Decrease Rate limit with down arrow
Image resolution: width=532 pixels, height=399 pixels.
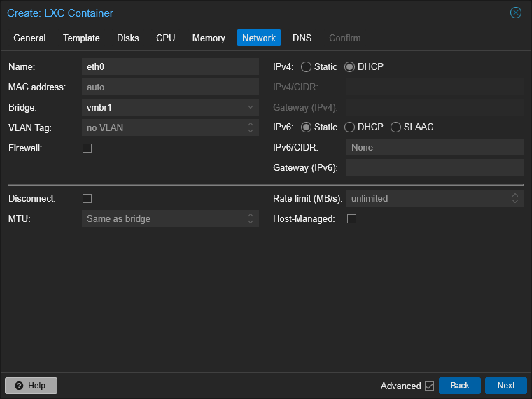coord(515,202)
